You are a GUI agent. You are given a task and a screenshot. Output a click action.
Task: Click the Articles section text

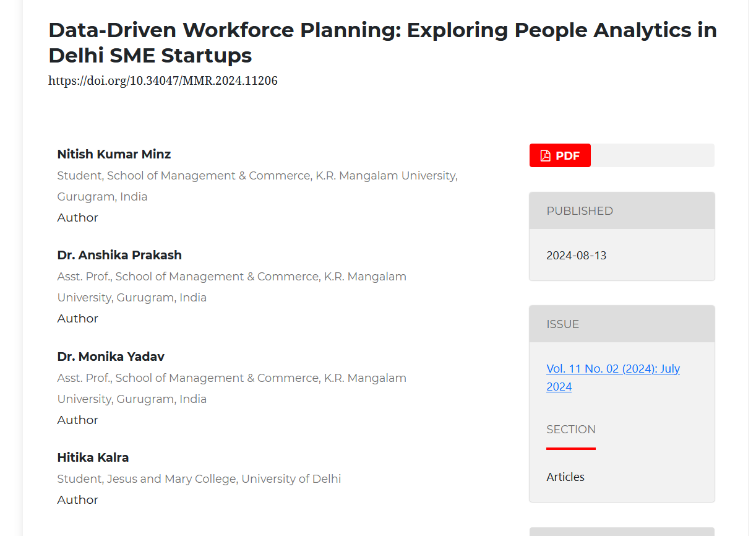(565, 477)
